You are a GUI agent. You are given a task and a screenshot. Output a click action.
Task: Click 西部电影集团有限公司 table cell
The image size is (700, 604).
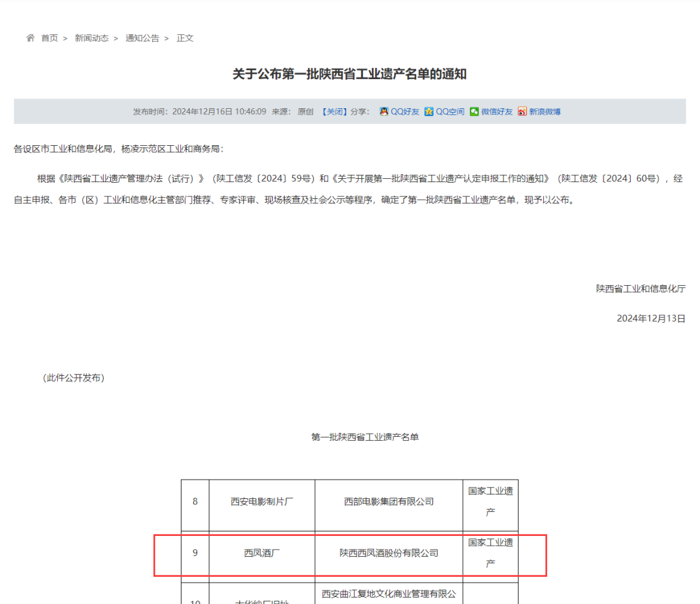(389, 501)
